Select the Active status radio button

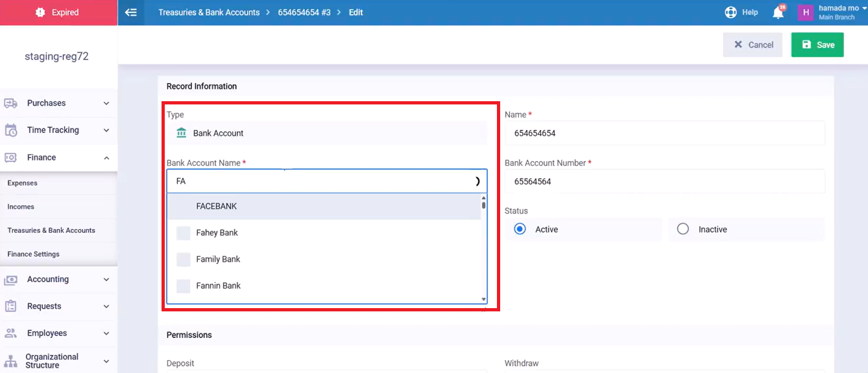pos(520,229)
